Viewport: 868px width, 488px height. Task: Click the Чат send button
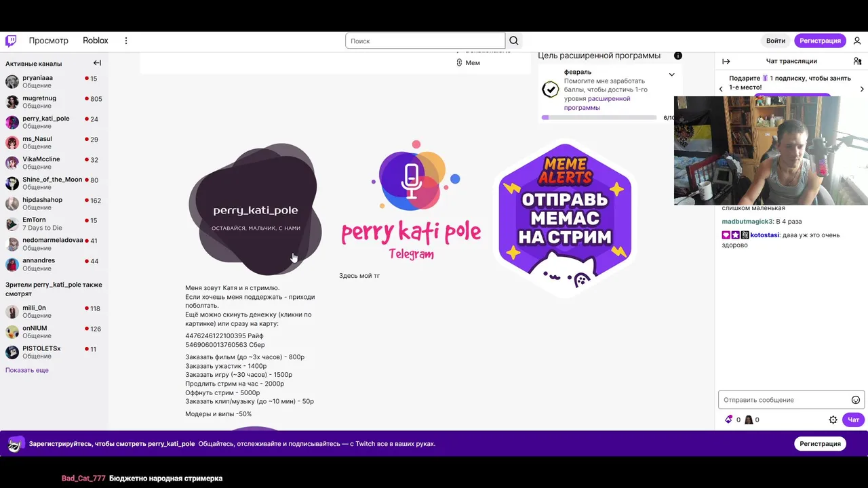click(853, 420)
